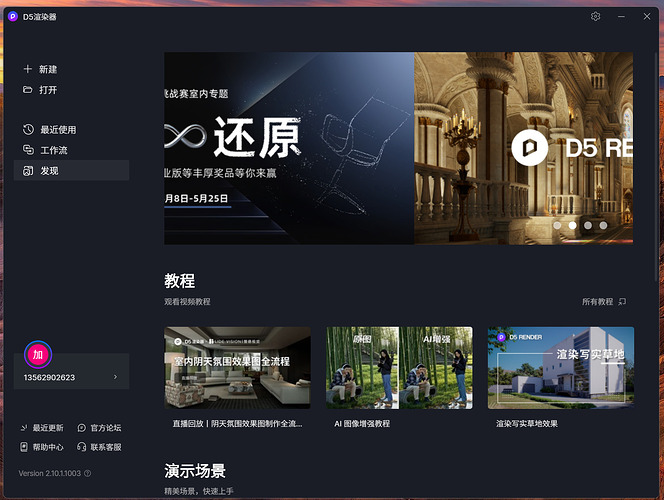Click the pink 加 user avatar
This screenshot has height=500, width=664.
(38, 355)
